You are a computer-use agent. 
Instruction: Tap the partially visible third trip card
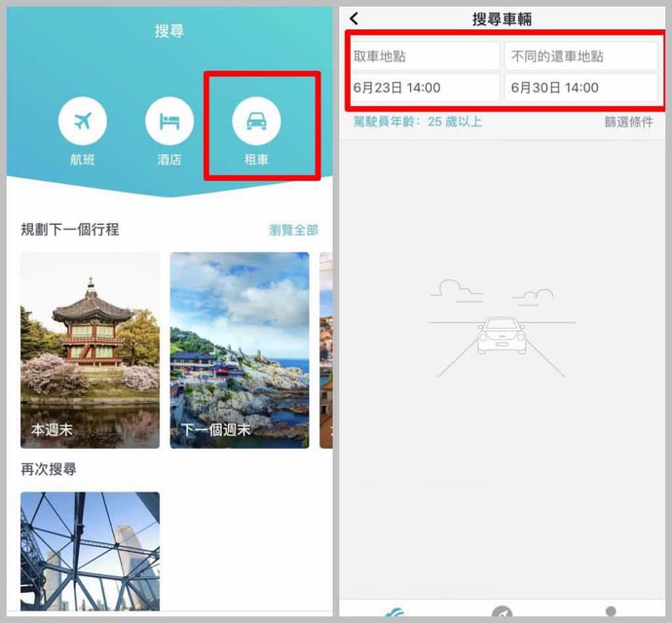(x=324, y=349)
